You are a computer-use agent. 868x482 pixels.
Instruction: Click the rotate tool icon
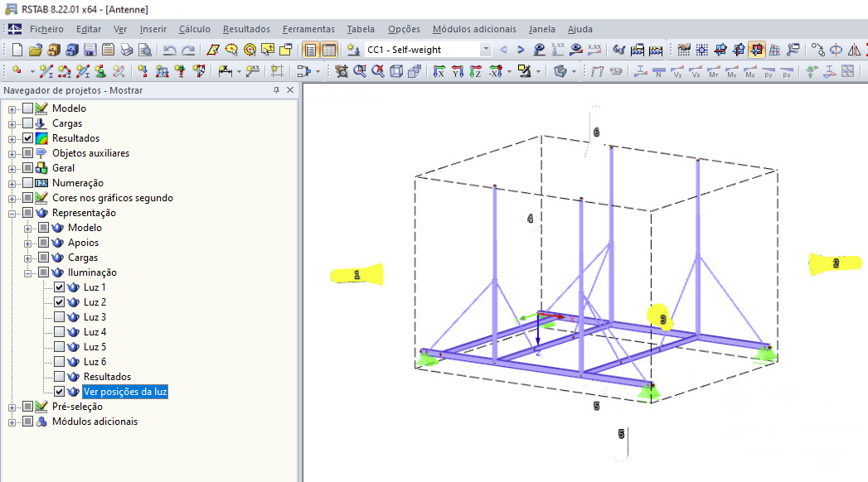[x=836, y=50]
